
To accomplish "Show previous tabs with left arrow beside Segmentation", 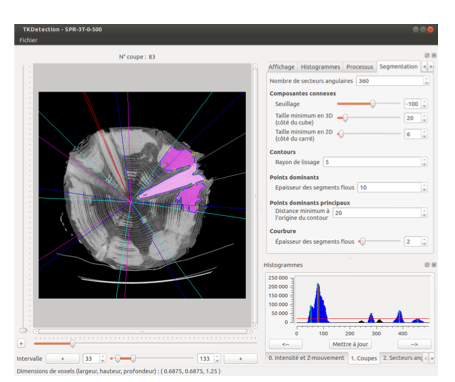I will (x=424, y=67).
